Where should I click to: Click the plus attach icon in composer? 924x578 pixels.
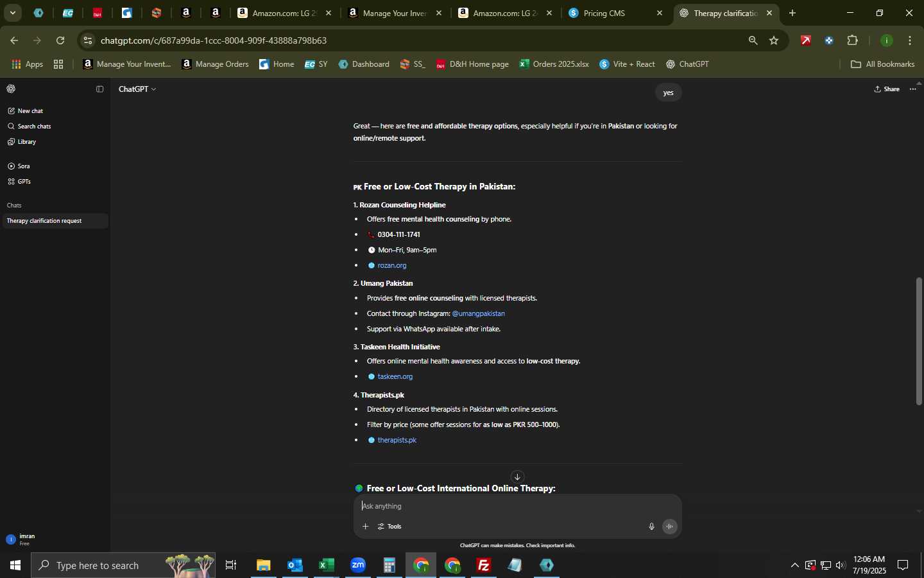coord(366,527)
